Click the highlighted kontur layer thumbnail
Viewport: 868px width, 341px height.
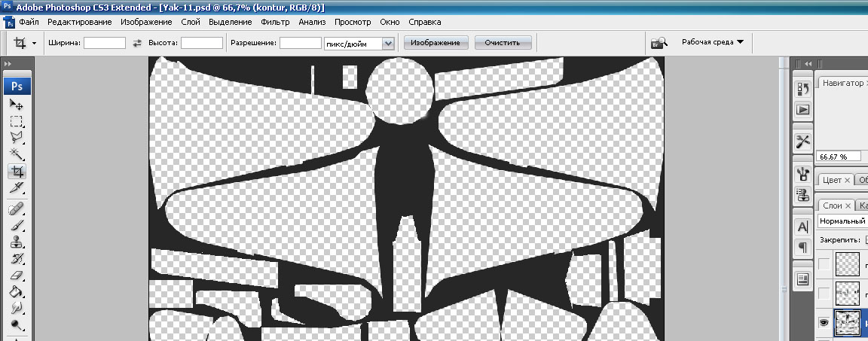[x=848, y=323]
